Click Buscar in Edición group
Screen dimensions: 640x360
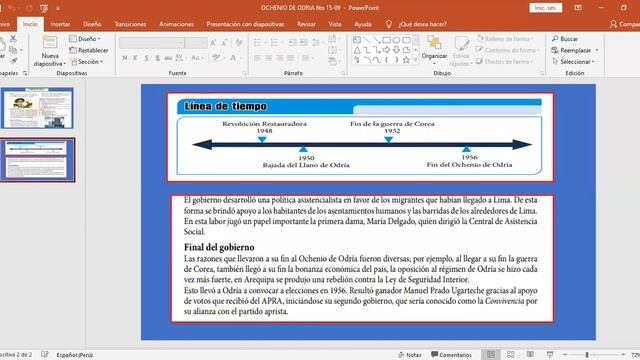pyautogui.click(x=564, y=39)
